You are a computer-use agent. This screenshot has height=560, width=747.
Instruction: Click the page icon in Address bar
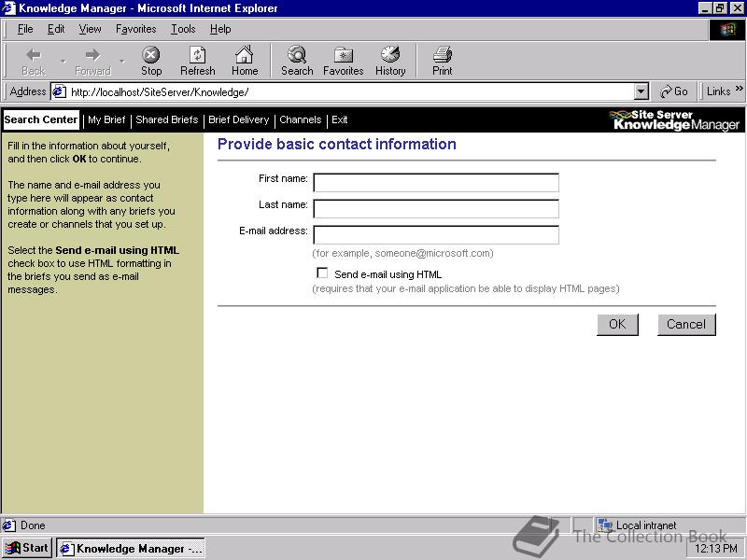(59, 91)
